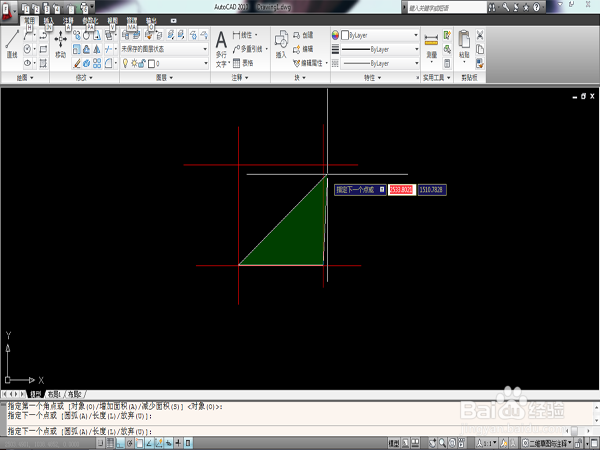The image size is (600, 450).
Task: Expand the Annotation (注释) panel
Action: tap(240, 78)
